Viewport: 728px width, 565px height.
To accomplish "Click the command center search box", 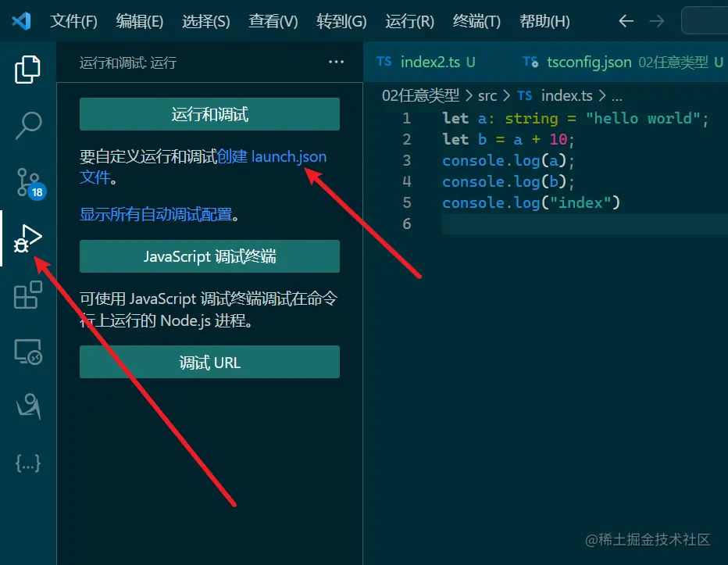I will [x=705, y=21].
